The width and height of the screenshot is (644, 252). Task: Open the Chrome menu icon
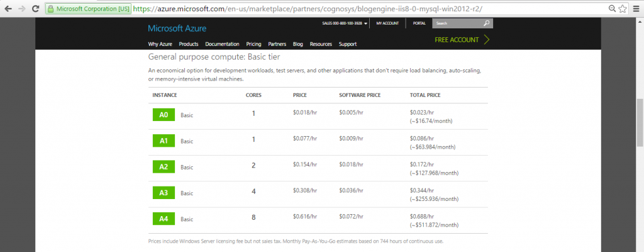pos(636,9)
